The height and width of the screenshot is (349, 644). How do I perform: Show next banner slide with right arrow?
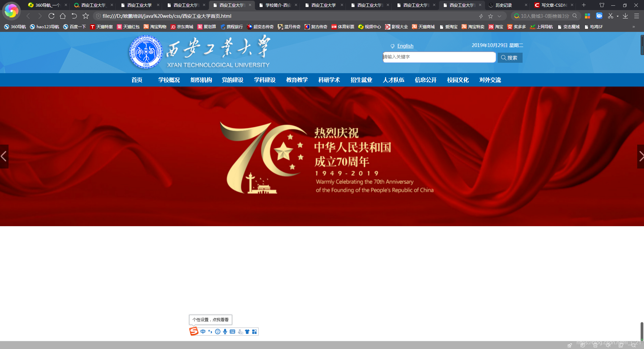point(640,156)
